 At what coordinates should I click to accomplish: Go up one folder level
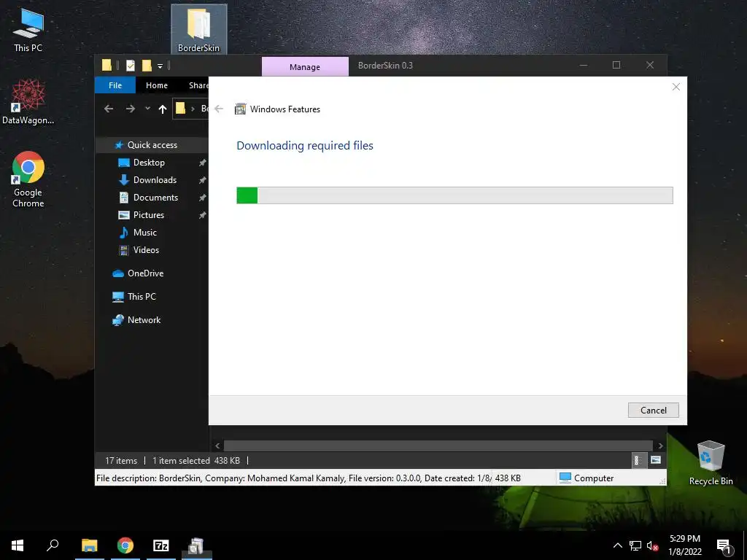tap(163, 109)
